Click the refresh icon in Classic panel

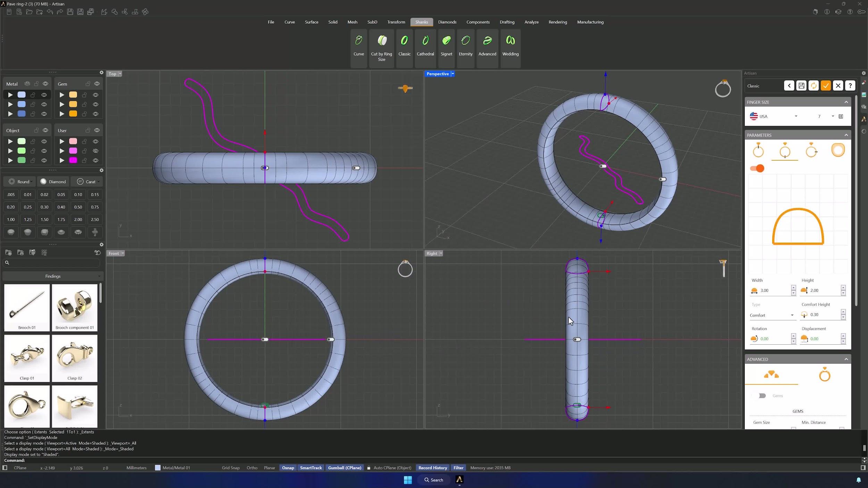coord(813,86)
